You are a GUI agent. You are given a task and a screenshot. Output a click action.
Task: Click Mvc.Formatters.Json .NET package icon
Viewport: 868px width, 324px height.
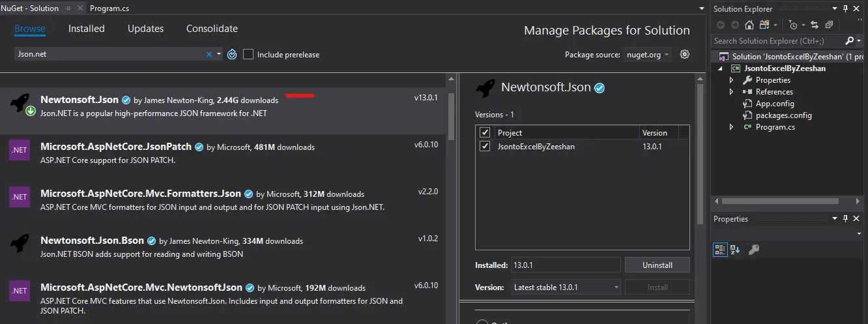coord(19,196)
